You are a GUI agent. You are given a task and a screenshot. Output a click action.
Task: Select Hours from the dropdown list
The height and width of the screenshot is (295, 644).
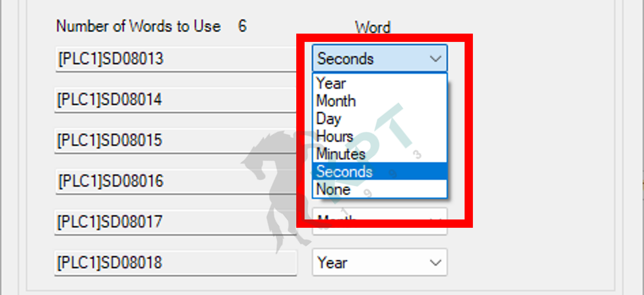point(379,136)
